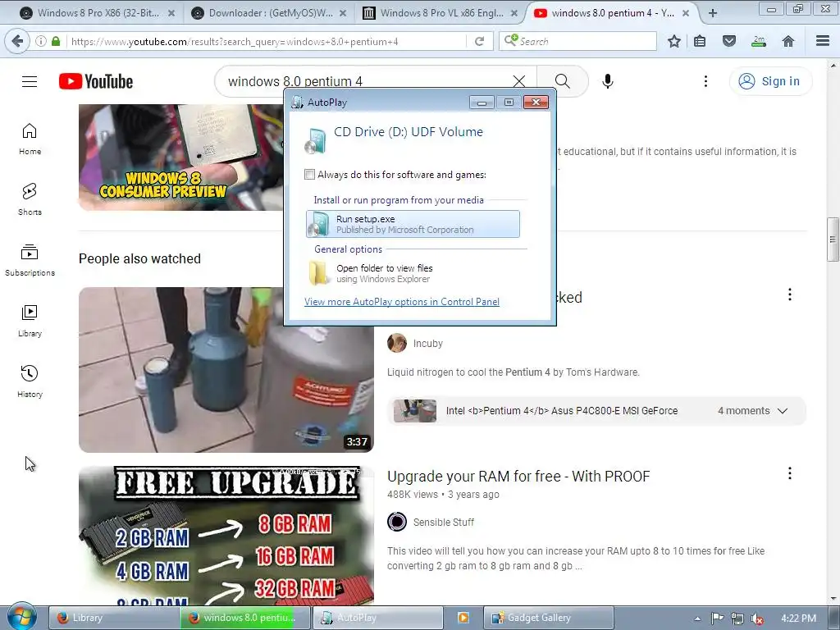Click the Pocket save icon
This screenshot has height=630, width=840.
(728, 41)
